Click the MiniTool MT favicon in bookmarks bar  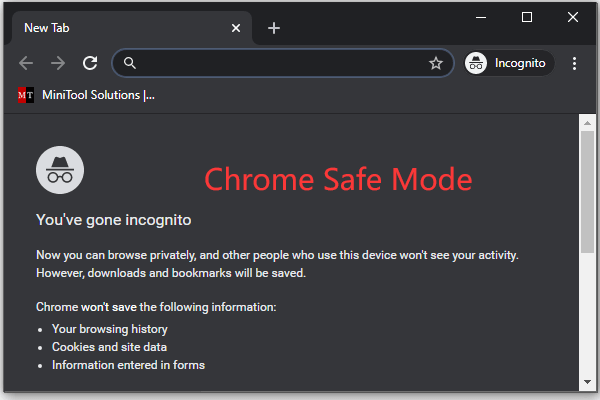26,95
